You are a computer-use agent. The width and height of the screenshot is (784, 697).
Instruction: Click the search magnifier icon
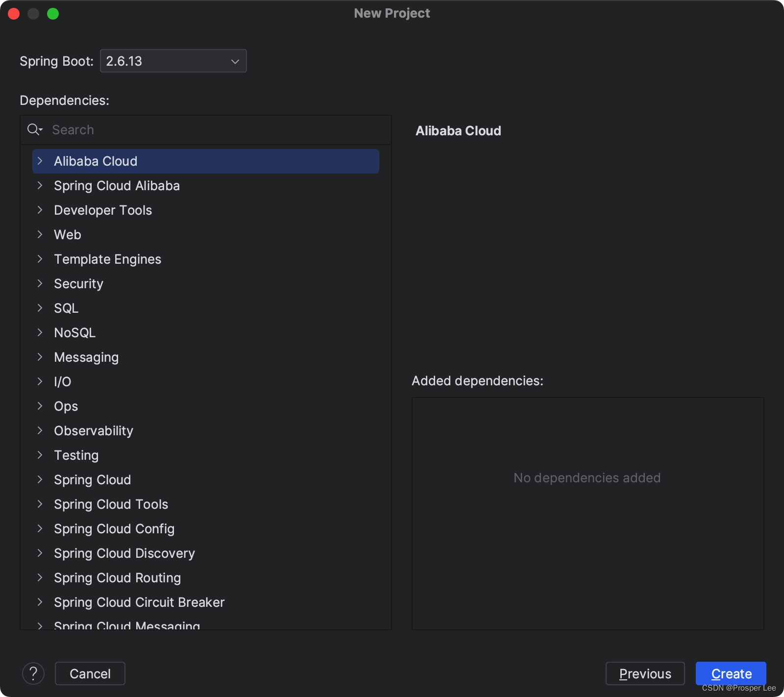tap(34, 129)
